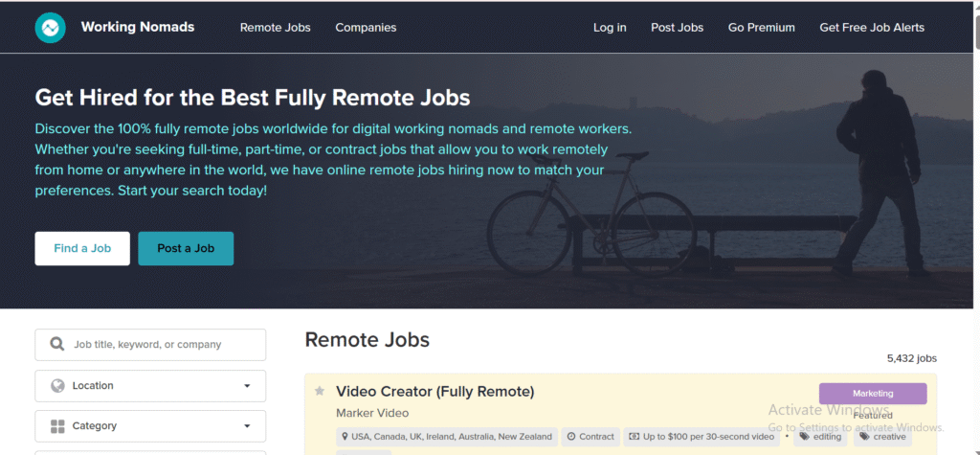Screen dimensions: 980x455
Task: Click the creative tag on job listing
Action: [881, 437]
